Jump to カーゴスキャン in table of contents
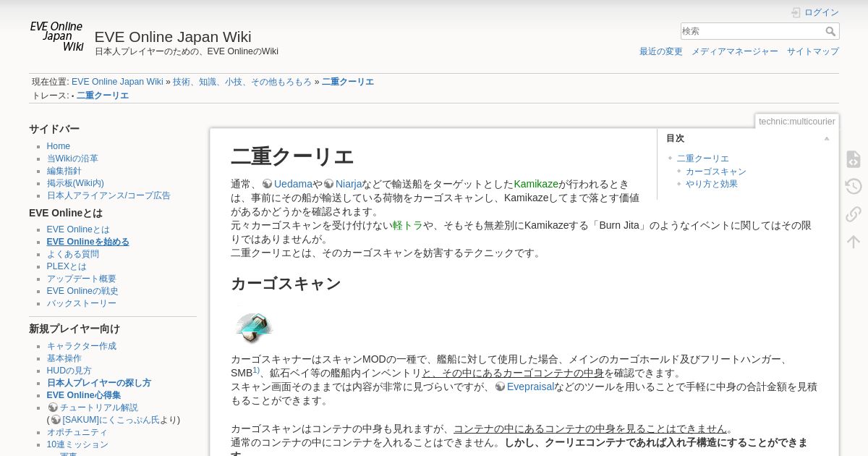This screenshot has width=868, height=456. coord(716,172)
